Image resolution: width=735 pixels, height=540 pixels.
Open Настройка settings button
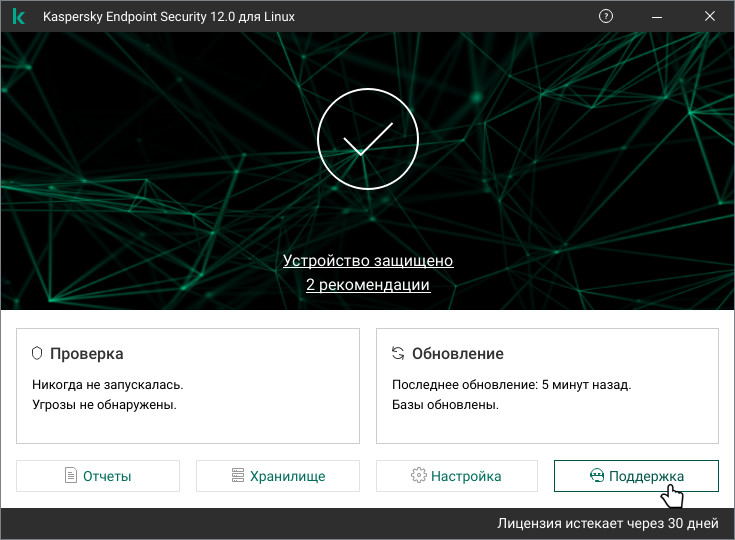457,476
